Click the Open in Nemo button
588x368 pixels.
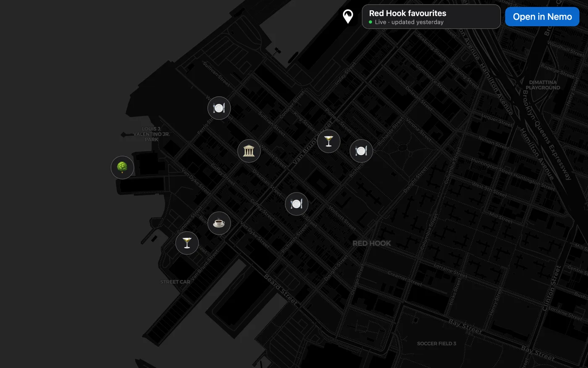pyautogui.click(x=542, y=17)
